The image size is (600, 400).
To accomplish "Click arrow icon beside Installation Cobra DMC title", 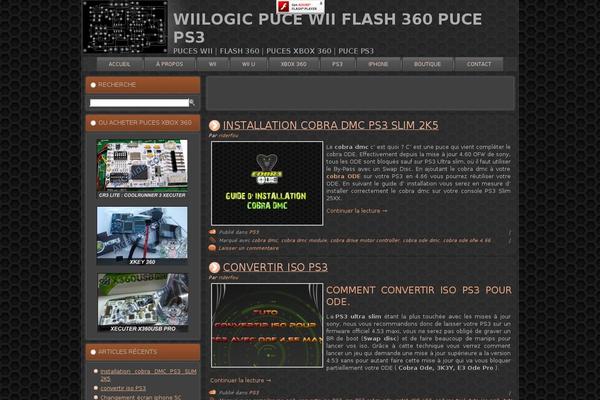I will coord(214,126).
